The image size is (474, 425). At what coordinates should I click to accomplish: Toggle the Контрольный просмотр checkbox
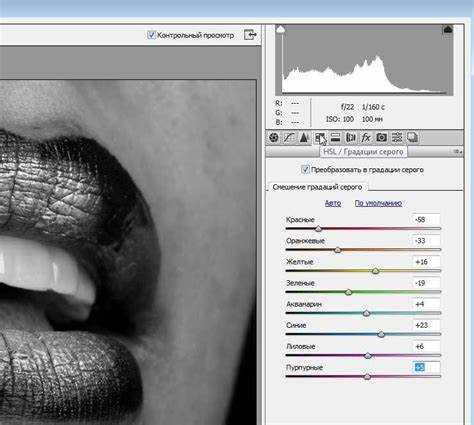151,35
